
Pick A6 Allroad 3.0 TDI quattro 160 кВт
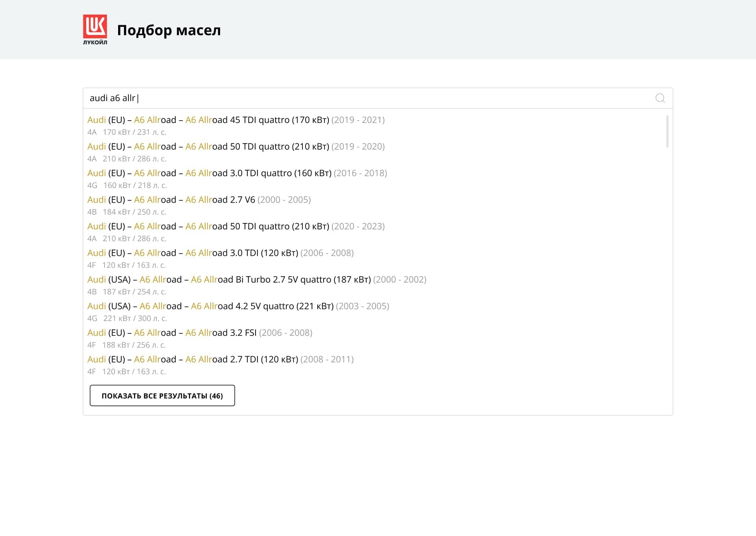237,173
